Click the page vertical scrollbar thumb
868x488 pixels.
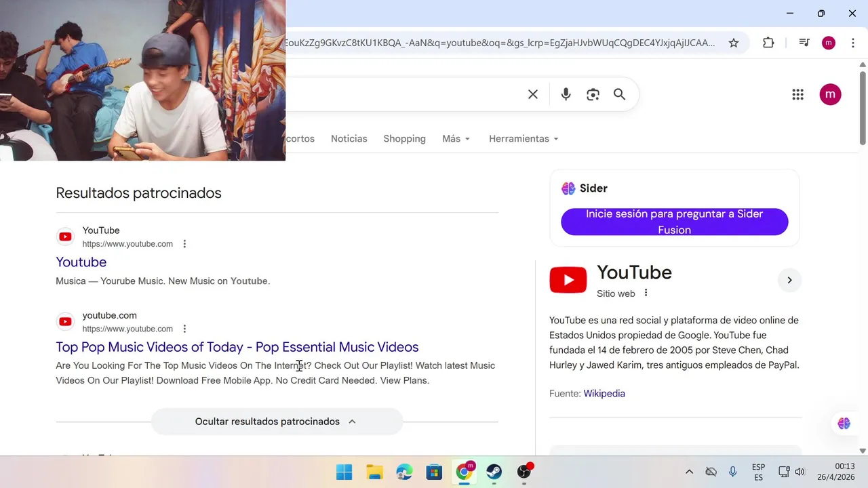click(x=863, y=108)
